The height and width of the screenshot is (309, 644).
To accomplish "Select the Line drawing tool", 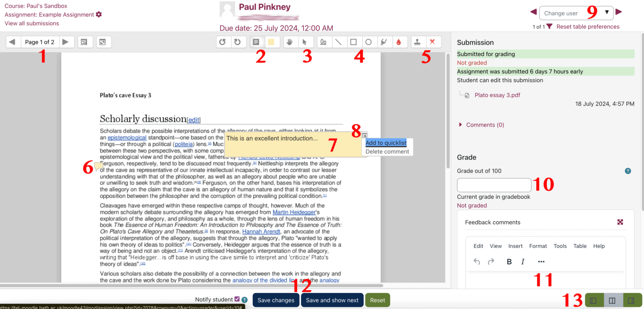I will coord(338,42).
